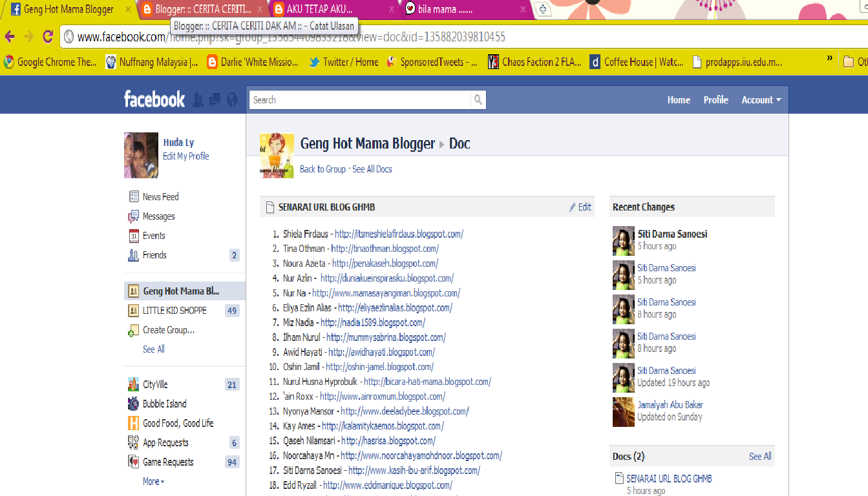Click the facebook logo
This screenshot has height=496, width=868.
(x=154, y=99)
